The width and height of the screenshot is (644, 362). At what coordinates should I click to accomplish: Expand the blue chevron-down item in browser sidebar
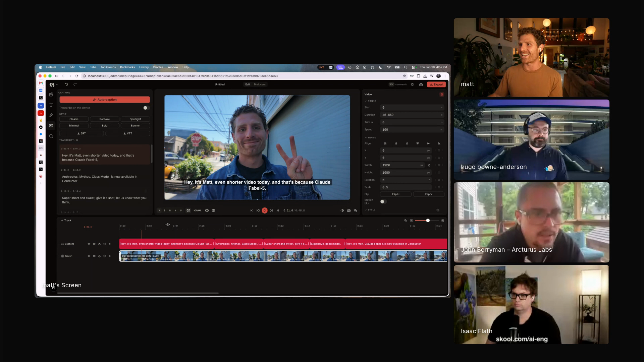click(41, 106)
